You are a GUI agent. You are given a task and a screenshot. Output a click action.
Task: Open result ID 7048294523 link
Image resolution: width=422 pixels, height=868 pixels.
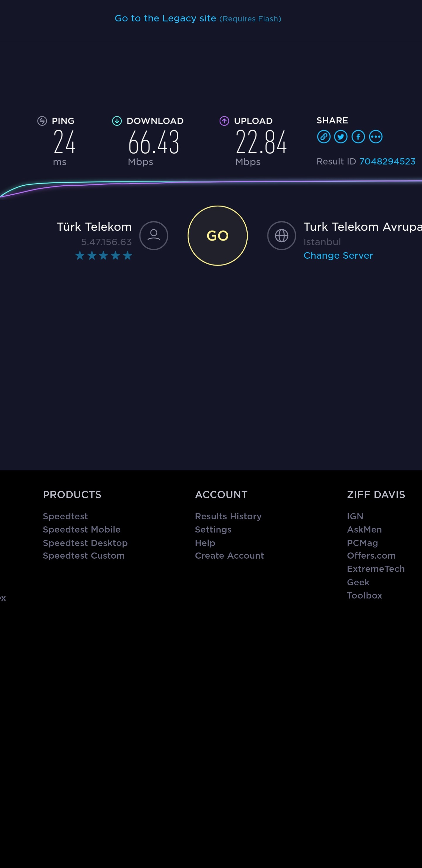click(387, 161)
